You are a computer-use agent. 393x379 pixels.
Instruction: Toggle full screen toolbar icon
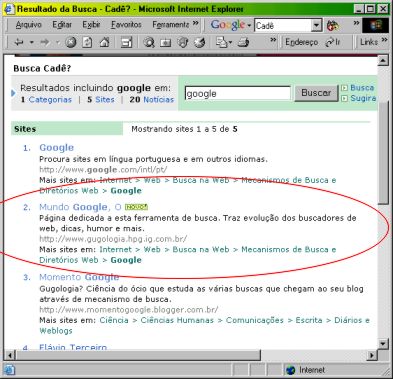pos(127,42)
